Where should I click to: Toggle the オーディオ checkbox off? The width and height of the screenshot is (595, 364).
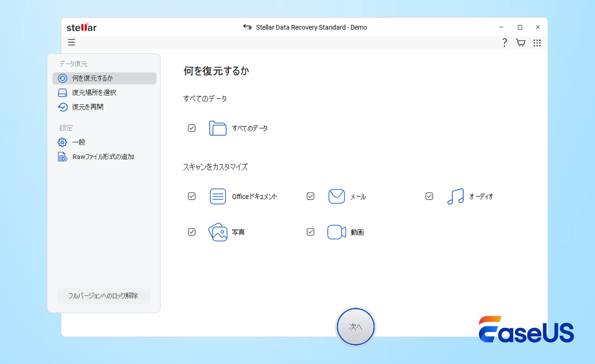[429, 196]
